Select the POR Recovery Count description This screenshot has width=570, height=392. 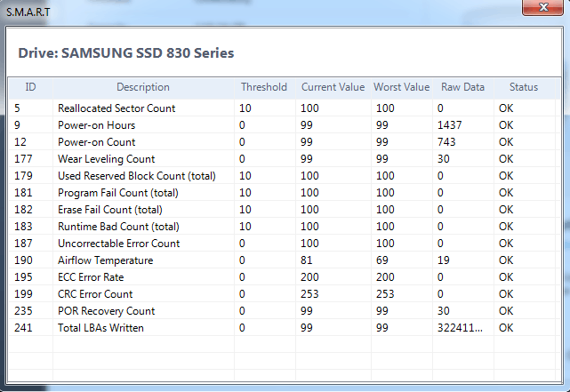(x=106, y=310)
